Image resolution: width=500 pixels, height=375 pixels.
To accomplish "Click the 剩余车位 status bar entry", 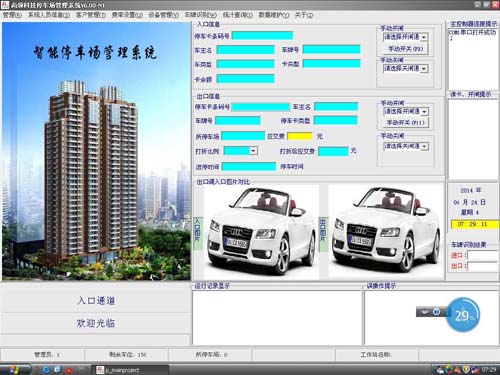I will click(128, 355).
